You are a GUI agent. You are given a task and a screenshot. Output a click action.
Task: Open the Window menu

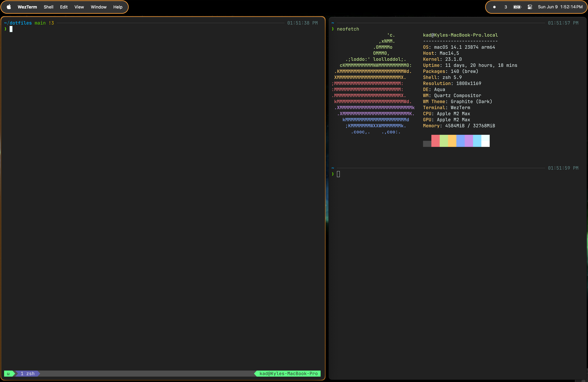(99, 7)
